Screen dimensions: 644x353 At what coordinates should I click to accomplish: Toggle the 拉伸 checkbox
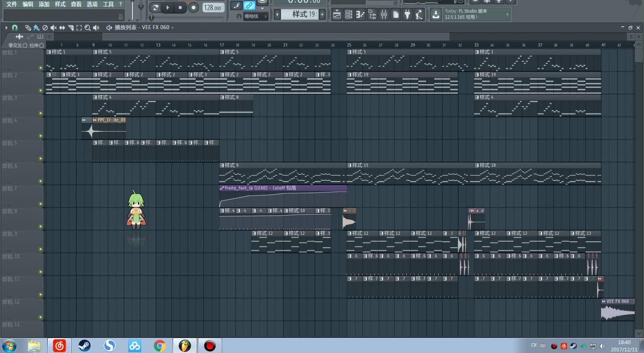[x=41, y=45]
